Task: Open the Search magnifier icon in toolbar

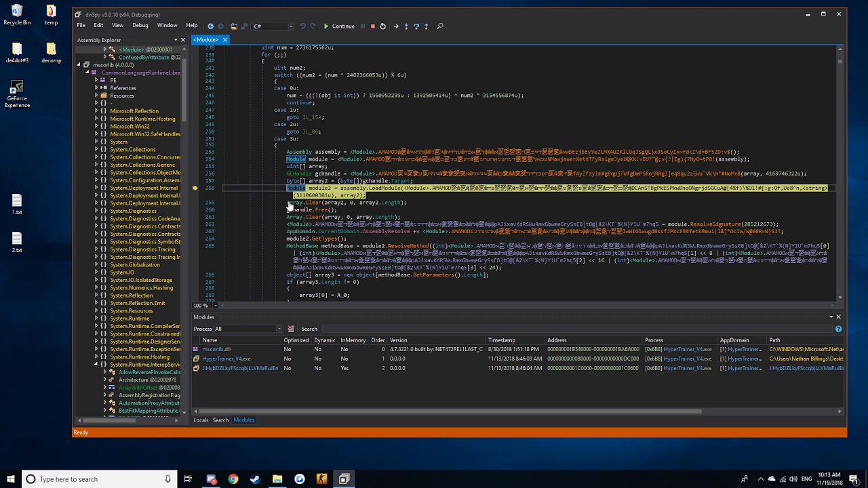Action: [x=439, y=26]
